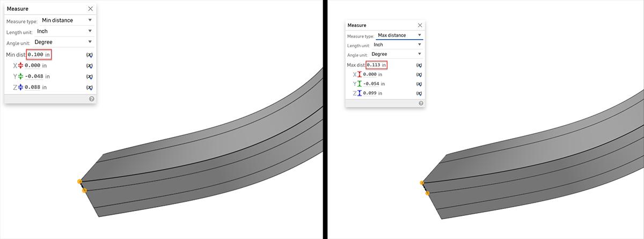This screenshot has width=644, height=239.
Task: Click the upper orange vertex on left model
Action: click(79, 182)
